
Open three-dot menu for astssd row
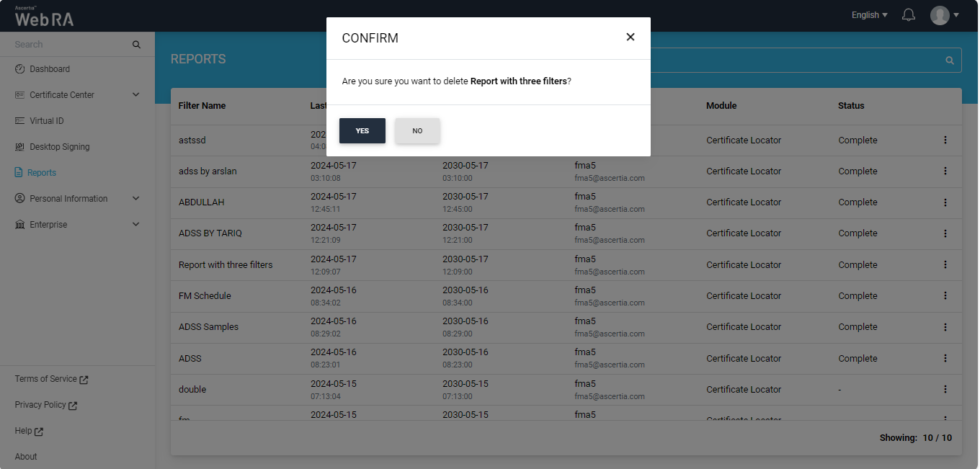(945, 140)
